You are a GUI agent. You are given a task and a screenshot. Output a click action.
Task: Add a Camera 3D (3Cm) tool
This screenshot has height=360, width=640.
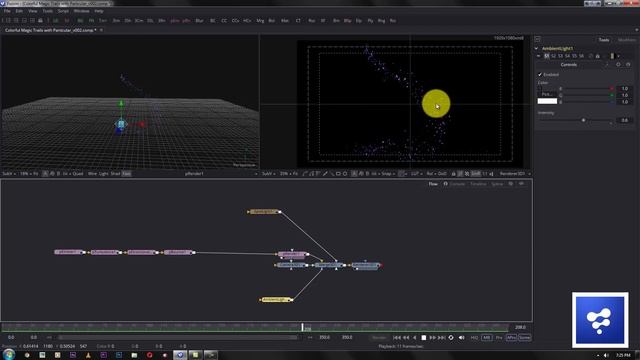click(x=139, y=20)
